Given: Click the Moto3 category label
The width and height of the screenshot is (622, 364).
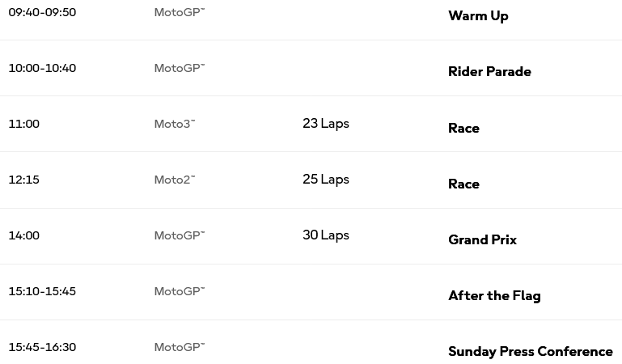Looking at the screenshot, I should (x=175, y=124).
